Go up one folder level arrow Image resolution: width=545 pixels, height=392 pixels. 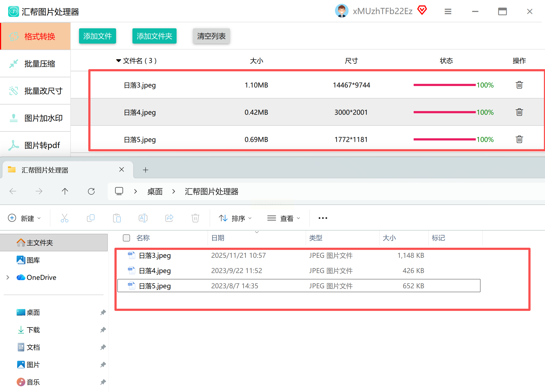coord(65,191)
